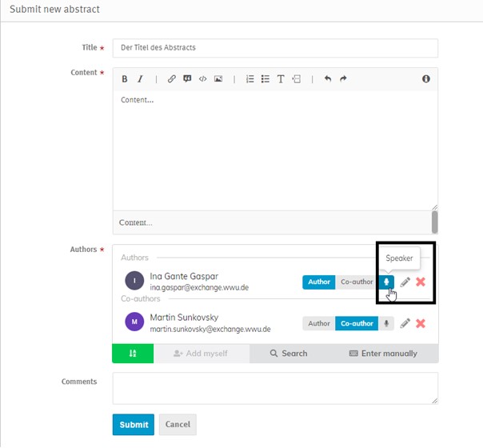Submit the new abstract
The height and width of the screenshot is (448, 483).
click(134, 425)
